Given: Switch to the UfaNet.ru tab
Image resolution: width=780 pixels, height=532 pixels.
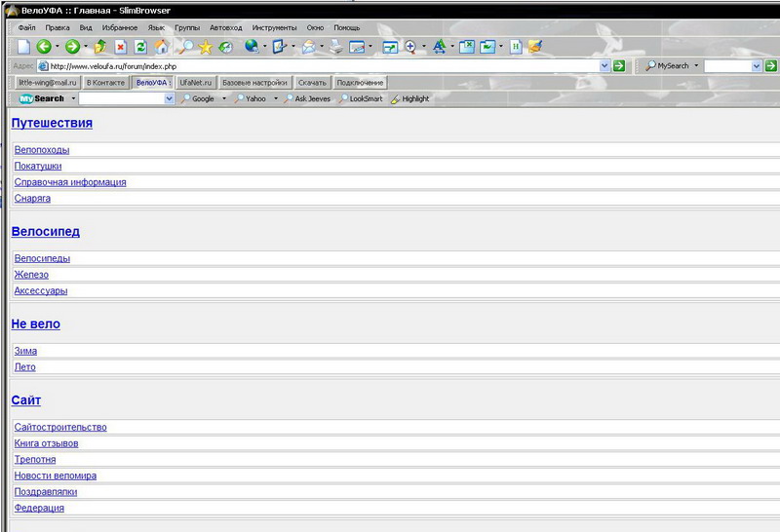Looking at the screenshot, I should coord(196,83).
